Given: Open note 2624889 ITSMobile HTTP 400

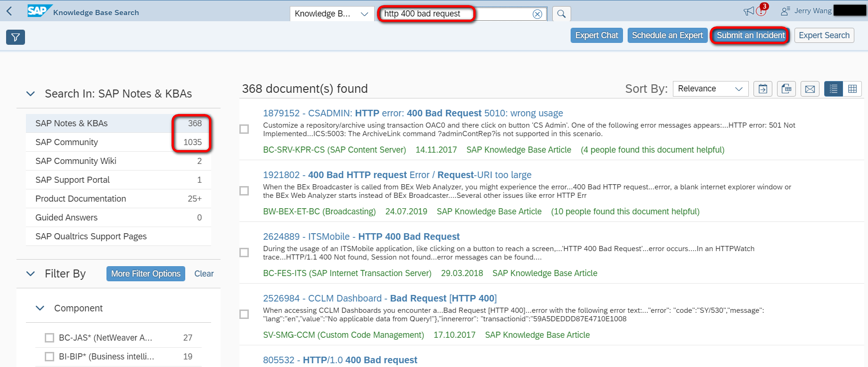Looking at the screenshot, I should [361, 237].
